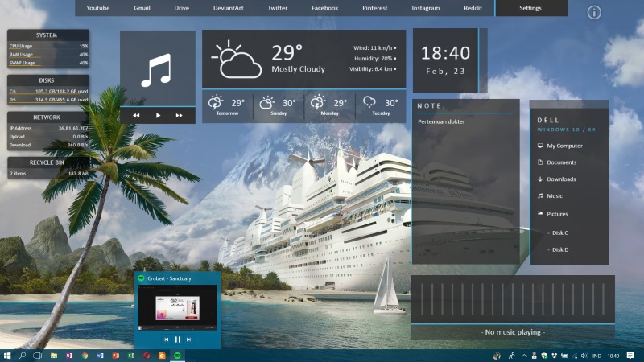Image resolution: width=644 pixels, height=362 pixels.
Task: Click the 18:40 clock widget
Action: (446, 60)
